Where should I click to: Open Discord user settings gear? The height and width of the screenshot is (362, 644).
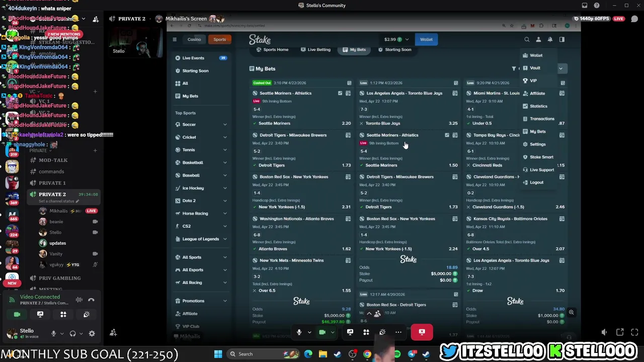click(x=92, y=333)
